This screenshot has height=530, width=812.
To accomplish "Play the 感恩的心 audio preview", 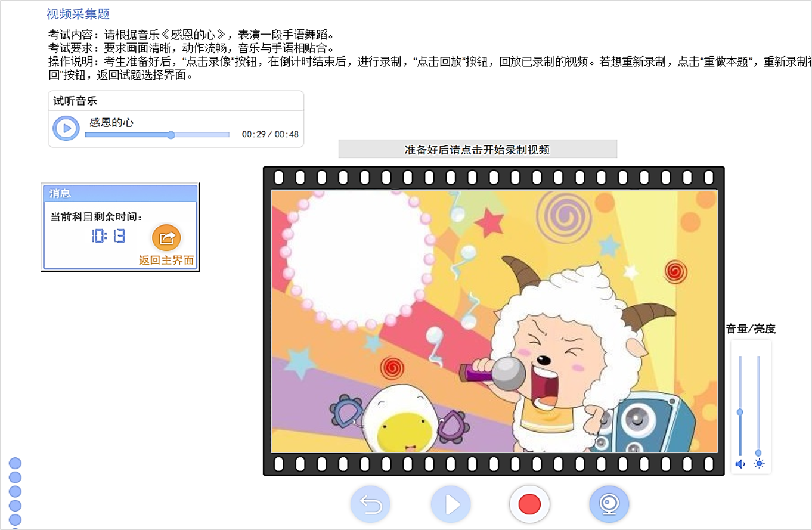I will [x=66, y=128].
